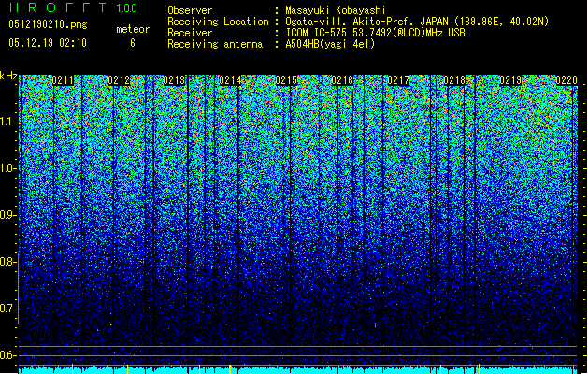Screen dimensions: 588x374
Task: Click the red meteor echo near 0217
Action: (x=375, y=324)
